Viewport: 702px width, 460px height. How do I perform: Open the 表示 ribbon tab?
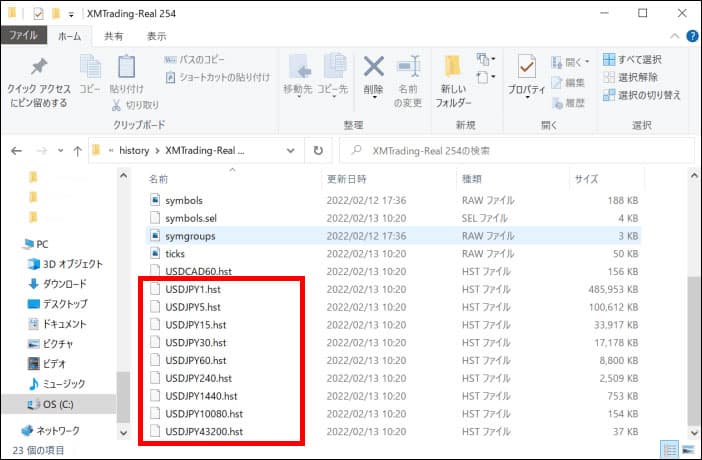point(156,35)
